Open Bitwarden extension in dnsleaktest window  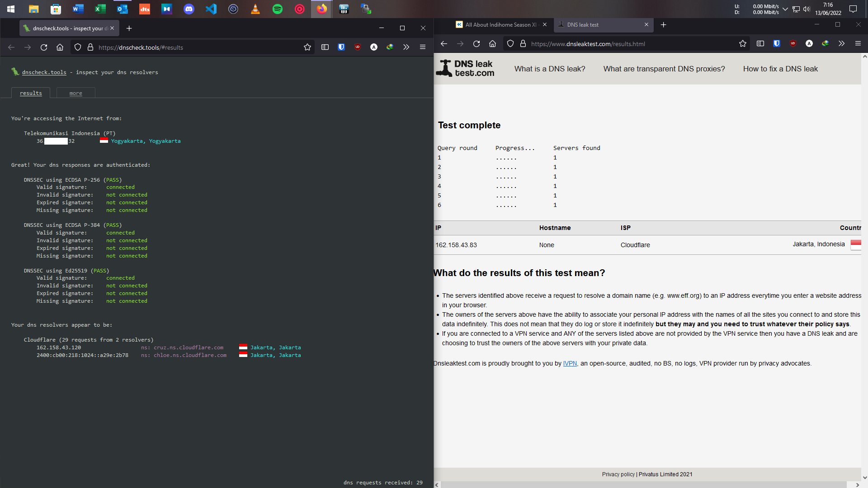[777, 43]
